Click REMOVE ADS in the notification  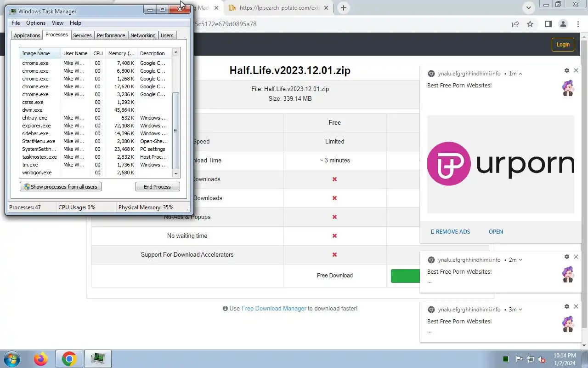tap(451, 232)
